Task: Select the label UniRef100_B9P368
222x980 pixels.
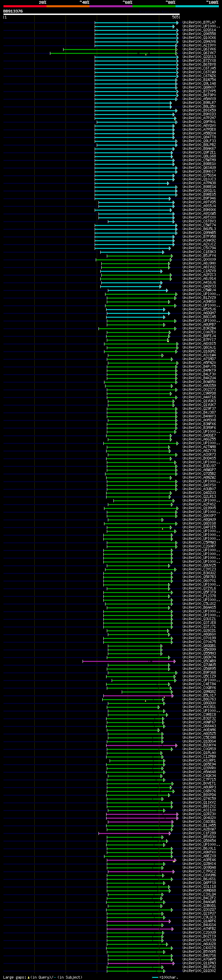Action: [x=199, y=672]
